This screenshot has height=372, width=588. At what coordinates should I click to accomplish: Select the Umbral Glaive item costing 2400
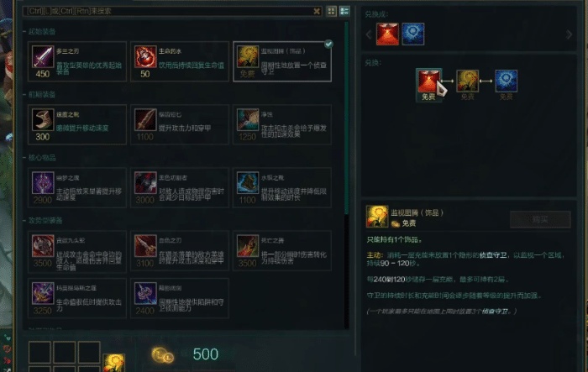click(180, 298)
